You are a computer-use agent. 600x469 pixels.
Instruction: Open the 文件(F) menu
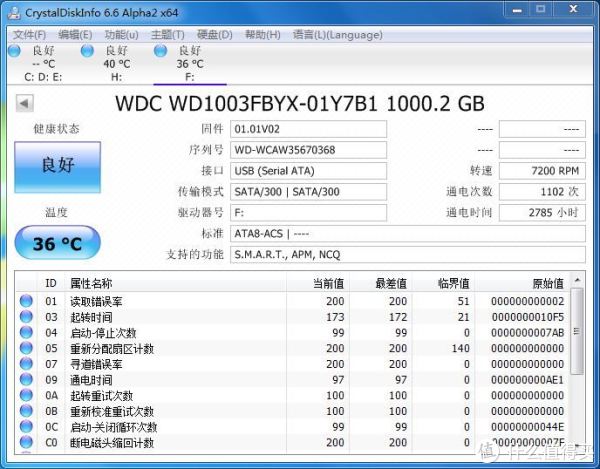pos(29,35)
